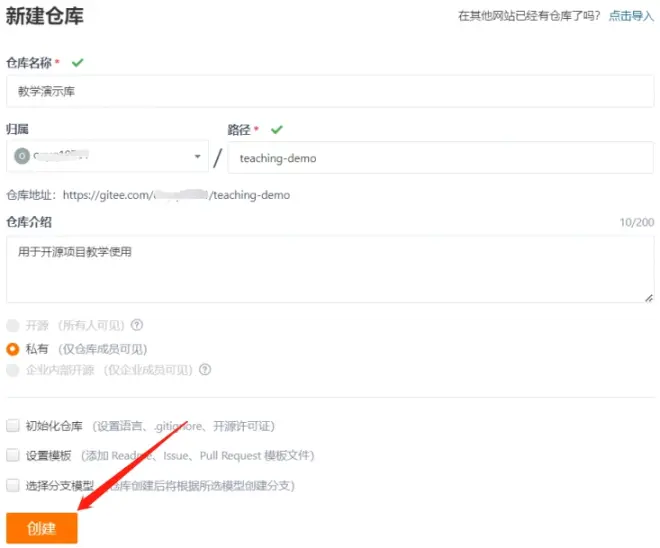Check the 选择分支模型 checkbox

point(13,485)
